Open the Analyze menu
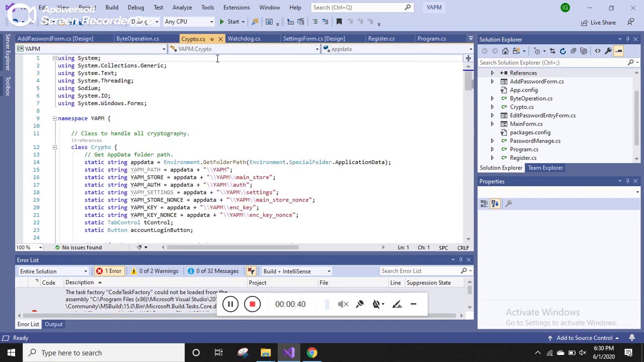Screen dimensions: 644x362 [182, 8]
